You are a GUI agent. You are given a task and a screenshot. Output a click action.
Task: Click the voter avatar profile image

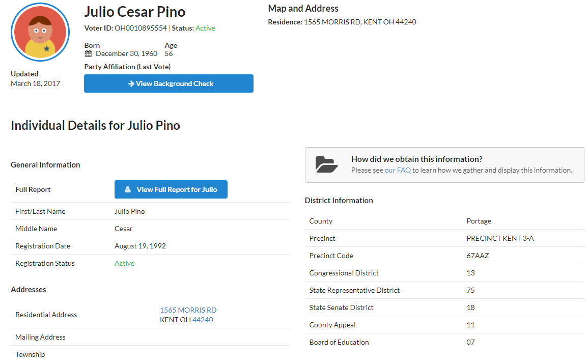point(40,32)
